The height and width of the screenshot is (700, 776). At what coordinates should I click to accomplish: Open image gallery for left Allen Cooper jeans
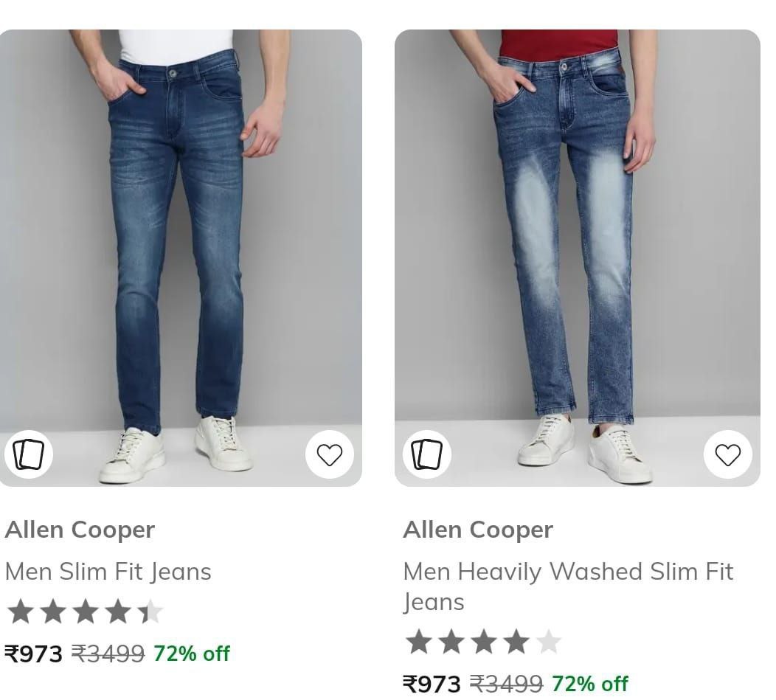pyautogui.click(x=28, y=454)
